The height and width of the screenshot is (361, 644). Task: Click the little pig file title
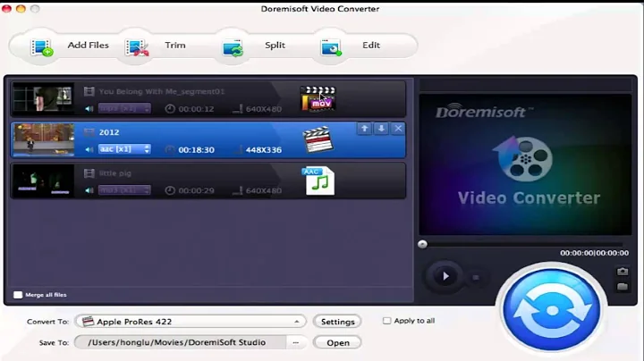(x=115, y=173)
